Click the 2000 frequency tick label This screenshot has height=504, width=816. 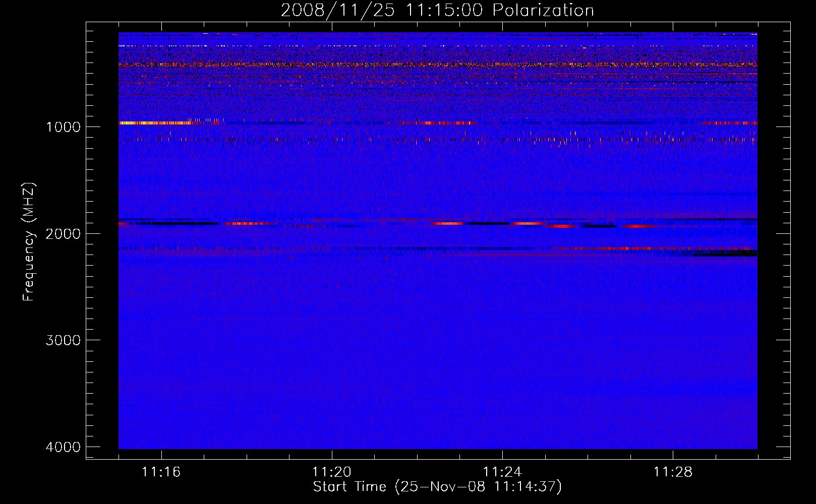63,233
